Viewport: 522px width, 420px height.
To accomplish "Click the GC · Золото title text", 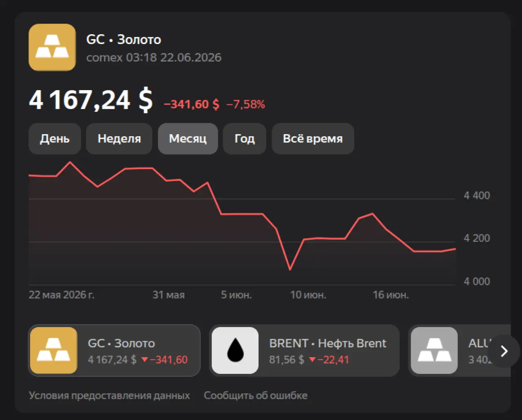I will click(124, 40).
